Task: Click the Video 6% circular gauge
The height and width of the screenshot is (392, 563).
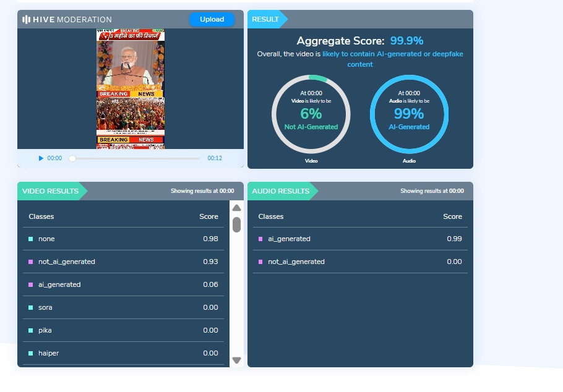Action: [x=311, y=114]
